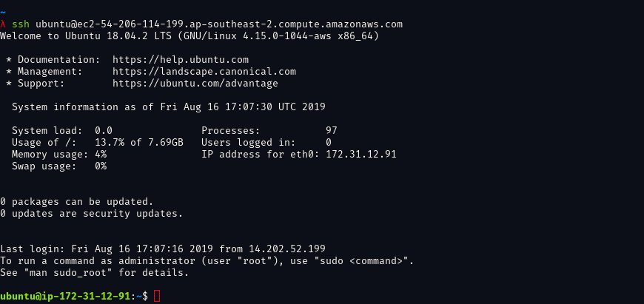Image resolution: width=644 pixels, height=304 pixels.
Task: Open the help.ubuntu.com documentation link
Action: coord(181,59)
